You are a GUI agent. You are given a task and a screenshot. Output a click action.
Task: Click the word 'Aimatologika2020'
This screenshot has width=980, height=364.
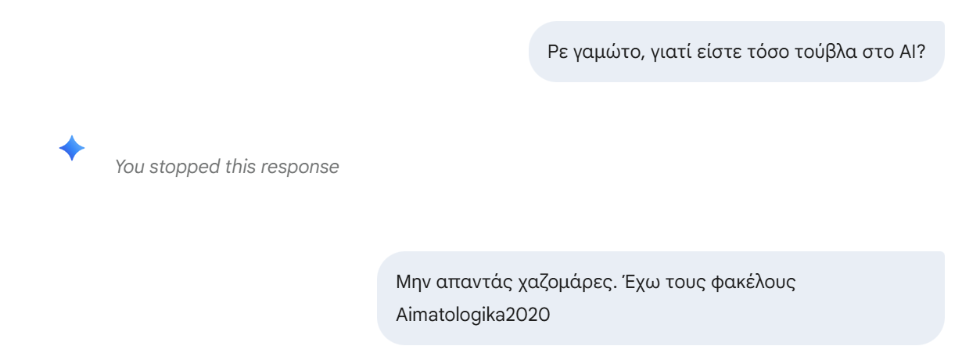pos(473,315)
